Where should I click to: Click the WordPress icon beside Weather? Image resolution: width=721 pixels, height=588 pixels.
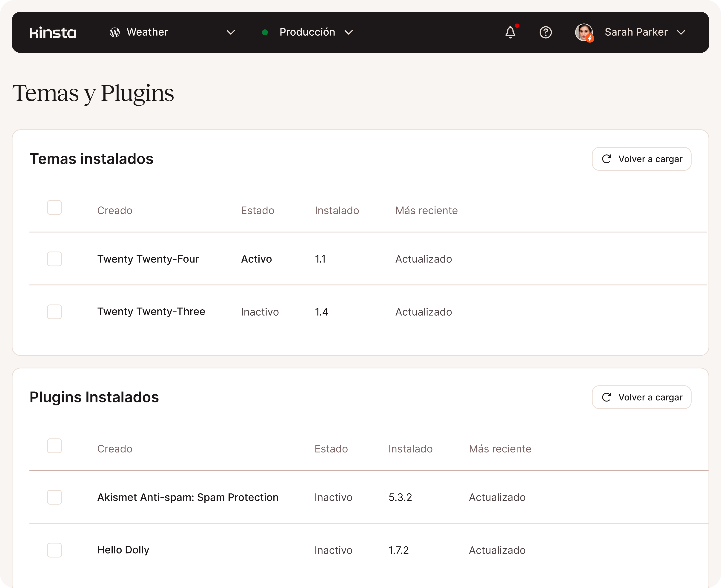click(x=114, y=33)
